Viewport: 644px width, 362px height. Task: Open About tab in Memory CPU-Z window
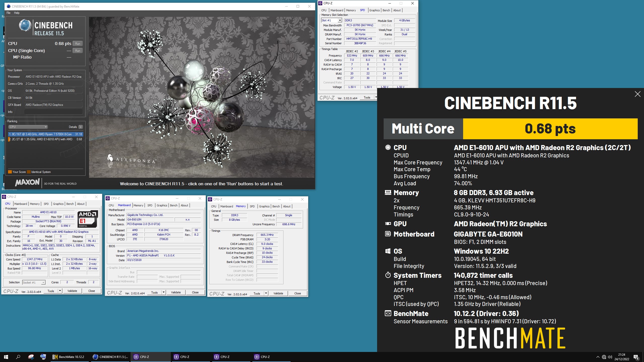287,206
